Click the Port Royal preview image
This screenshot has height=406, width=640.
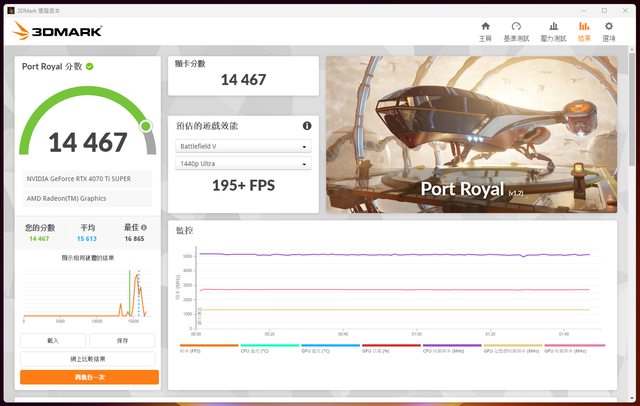[471, 133]
